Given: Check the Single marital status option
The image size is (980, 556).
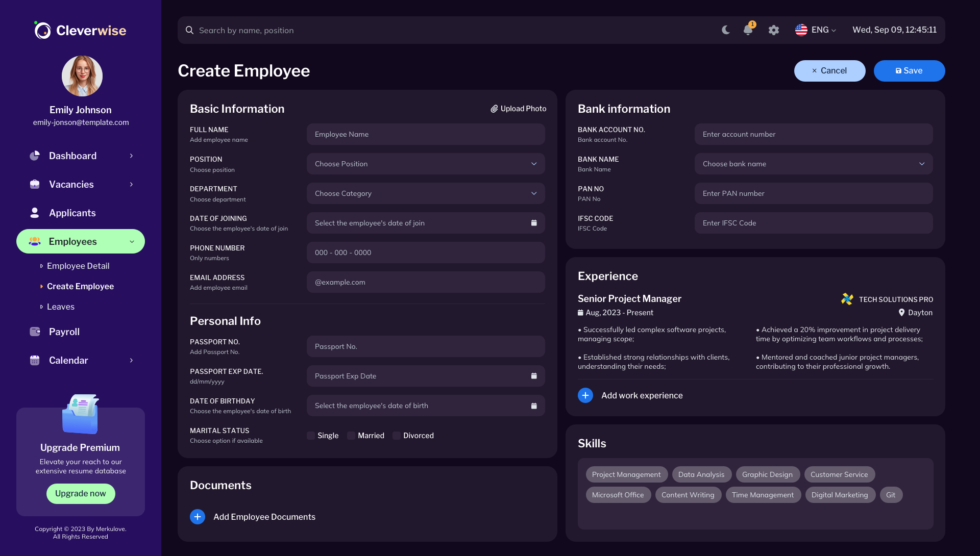Looking at the screenshot, I should coord(311,436).
